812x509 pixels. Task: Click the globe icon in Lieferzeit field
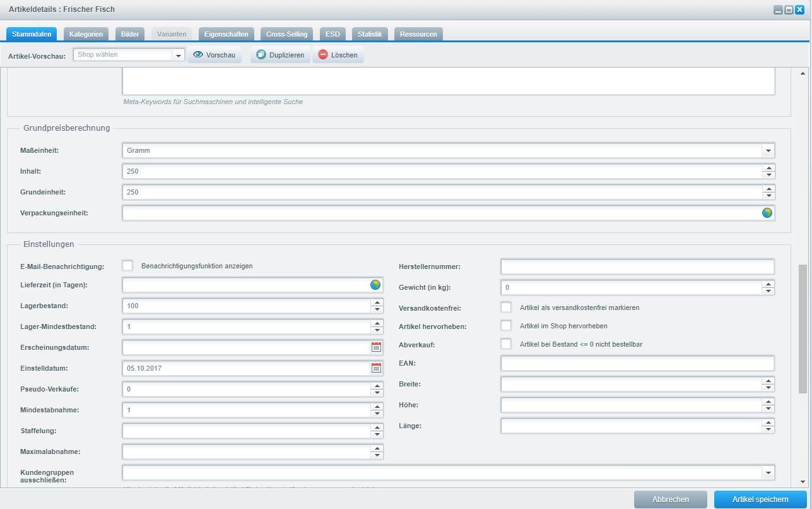375,285
